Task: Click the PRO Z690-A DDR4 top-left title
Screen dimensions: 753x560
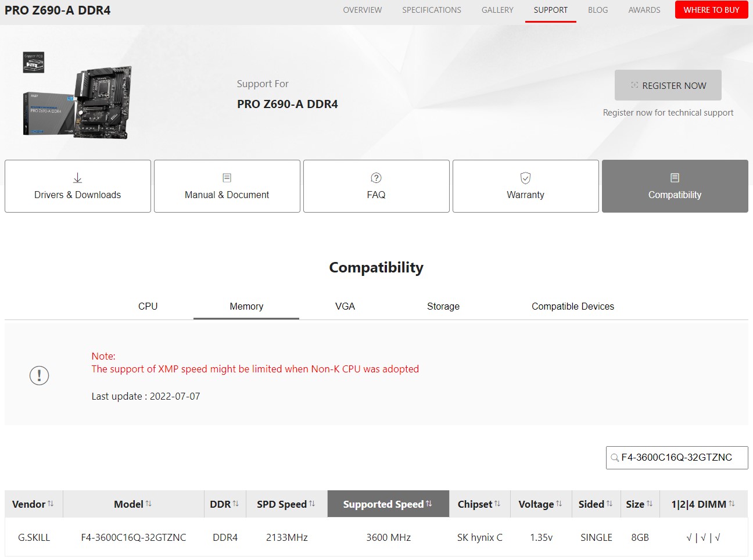Action: [58, 10]
